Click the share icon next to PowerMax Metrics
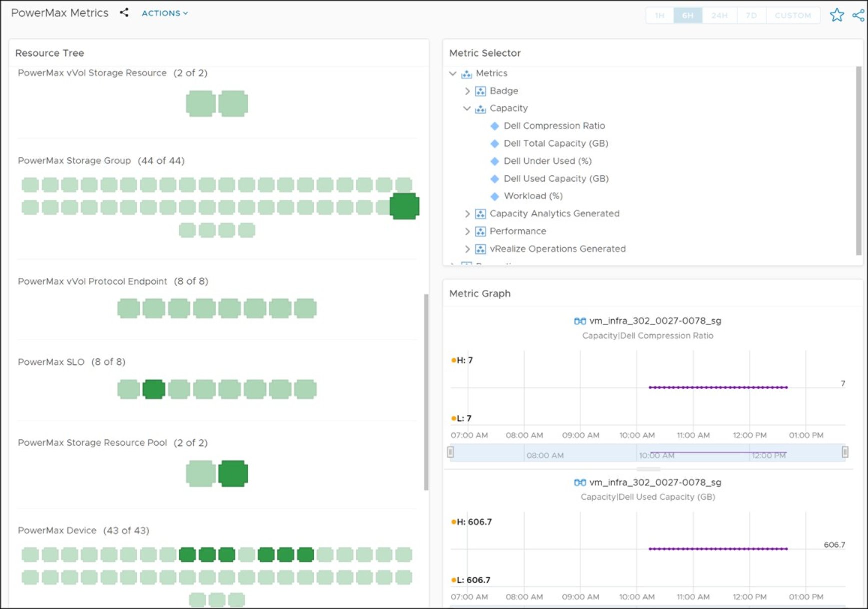 coord(124,13)
